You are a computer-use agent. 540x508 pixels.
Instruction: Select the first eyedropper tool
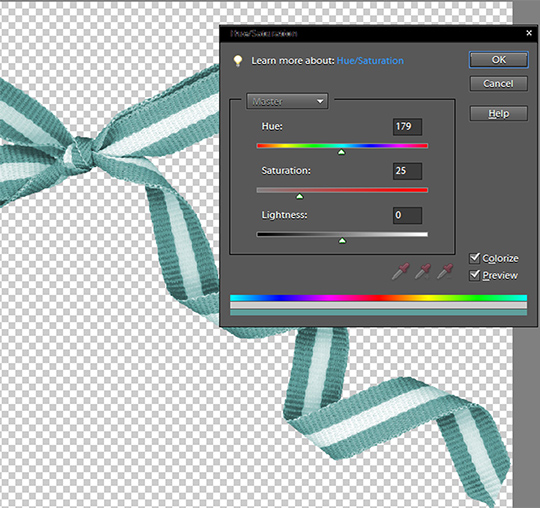coord(401,271)
